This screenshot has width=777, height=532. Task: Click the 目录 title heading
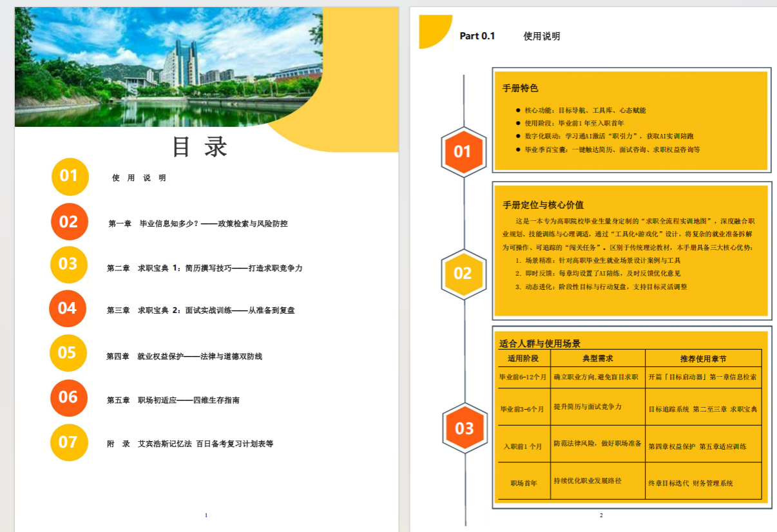coord(200,147)
